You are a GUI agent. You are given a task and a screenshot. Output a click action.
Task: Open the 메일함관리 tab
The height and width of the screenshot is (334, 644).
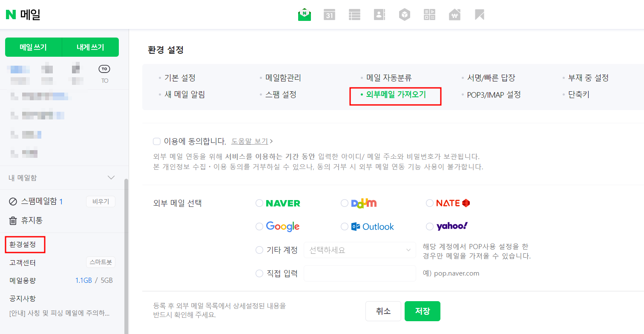tap(283, 78)
